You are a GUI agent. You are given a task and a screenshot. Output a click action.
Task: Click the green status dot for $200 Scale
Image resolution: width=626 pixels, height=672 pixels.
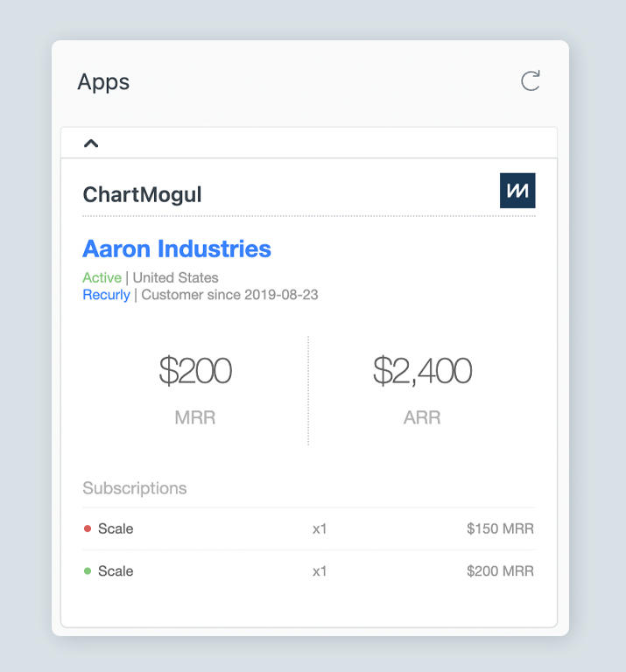click(x=88, y=570)
